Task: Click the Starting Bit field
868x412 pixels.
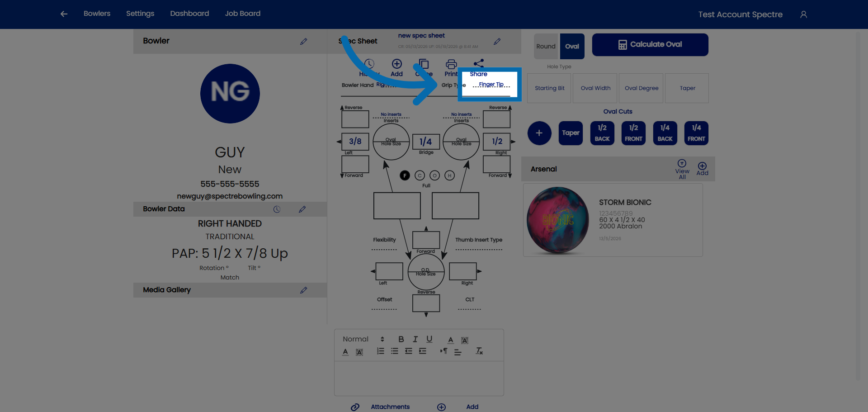Action: [549, 88]
